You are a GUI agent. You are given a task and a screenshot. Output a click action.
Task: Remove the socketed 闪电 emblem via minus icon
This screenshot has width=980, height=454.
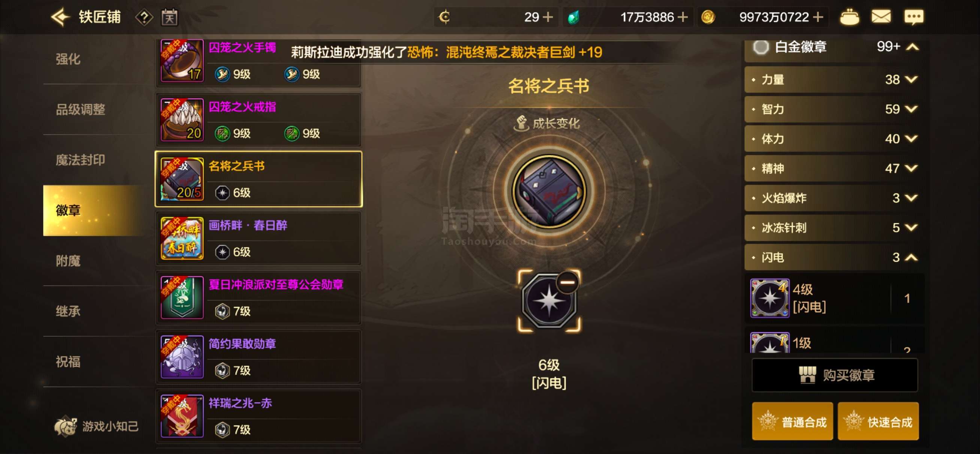click(x=567, y=282)
